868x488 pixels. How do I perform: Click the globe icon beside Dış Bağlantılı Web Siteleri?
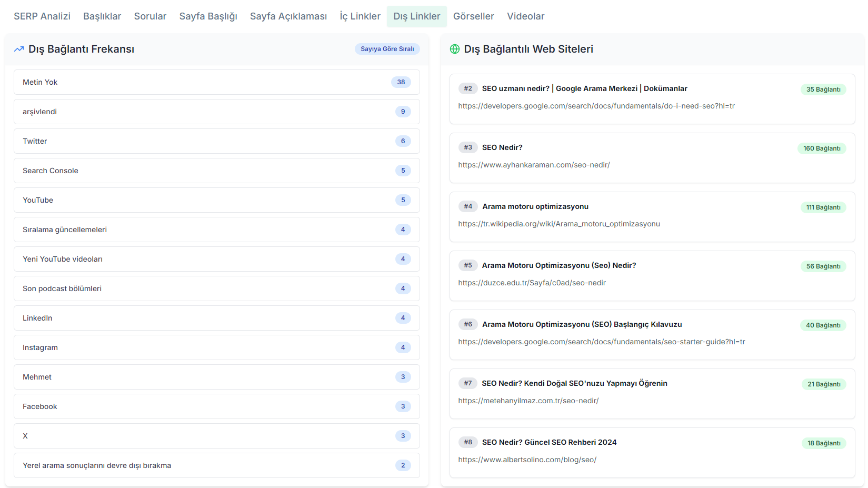click(x=455, y=49)
